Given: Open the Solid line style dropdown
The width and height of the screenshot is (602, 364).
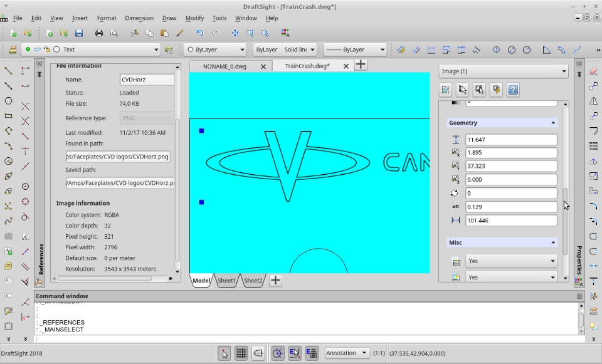Looking at the screenshot, I should click(285, 49).
